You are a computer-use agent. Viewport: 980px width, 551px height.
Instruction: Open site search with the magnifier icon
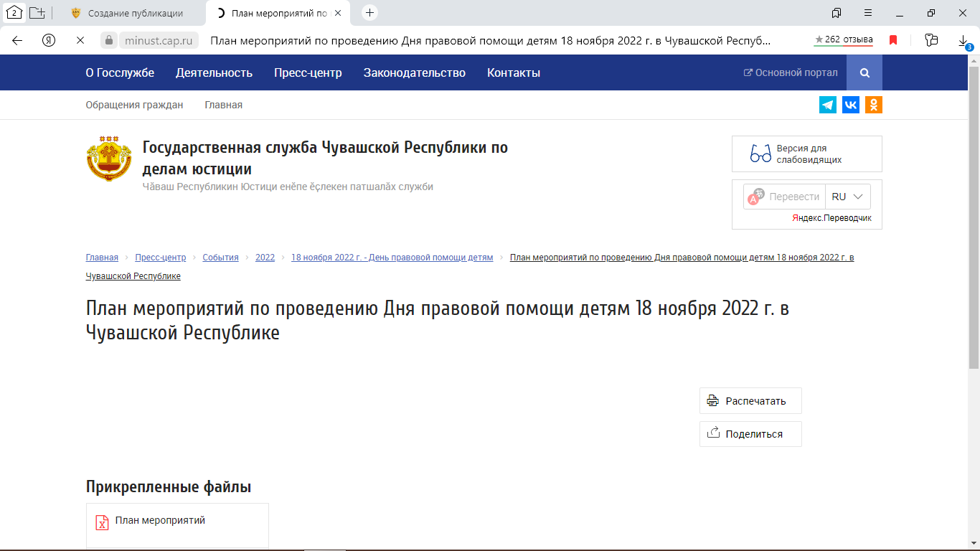(x=864, y=72)
